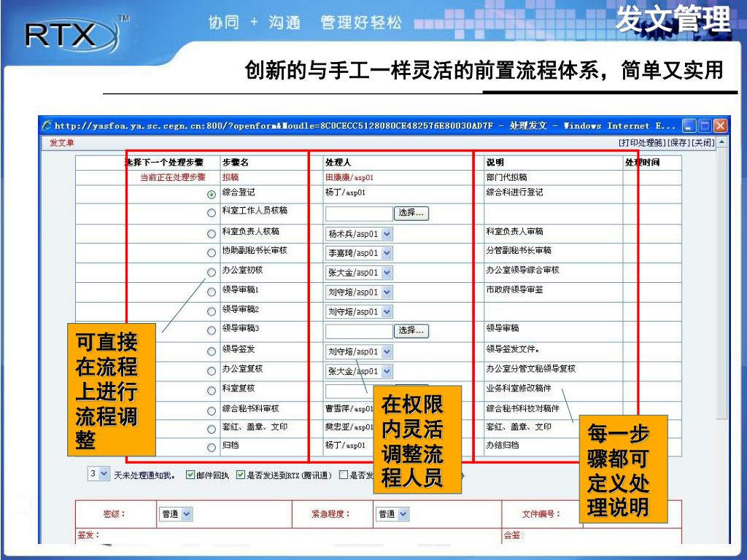Click the 办结归档 description cell
747x560 pixels.
503,445
